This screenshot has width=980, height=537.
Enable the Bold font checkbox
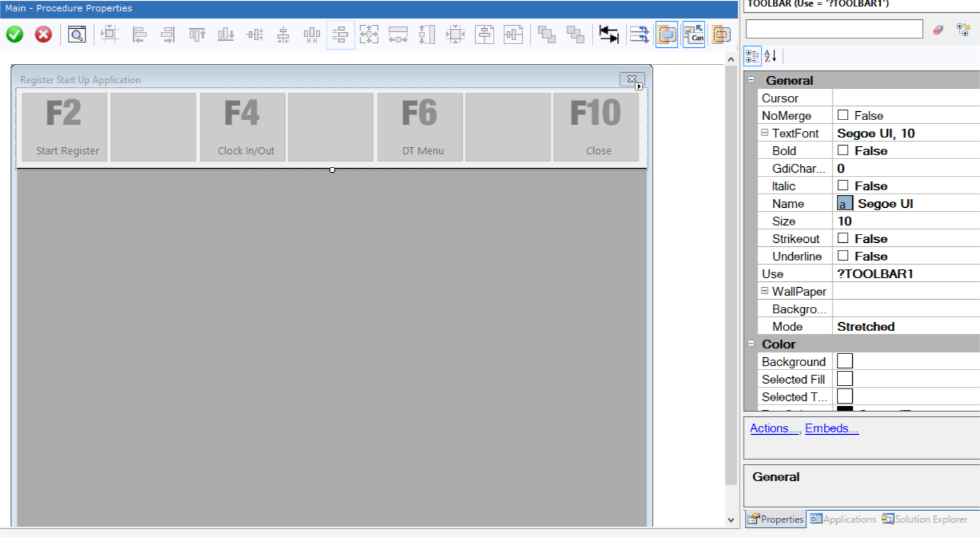point(843,150)
